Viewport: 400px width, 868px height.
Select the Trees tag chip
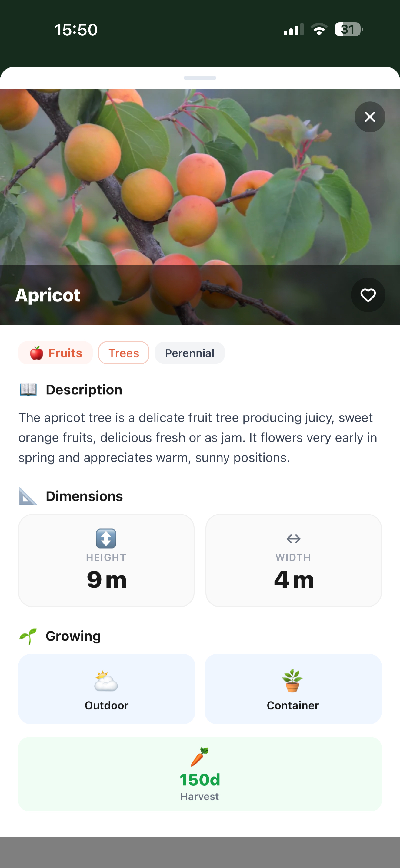click(124, 353)
